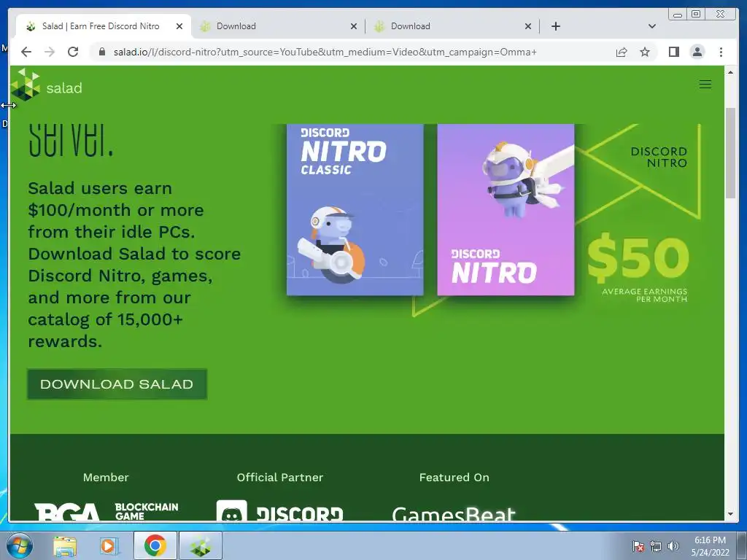Click the forward navigation arrow
Image resolution: width=747 pixels, height=560 pixels.
point(50,52)
